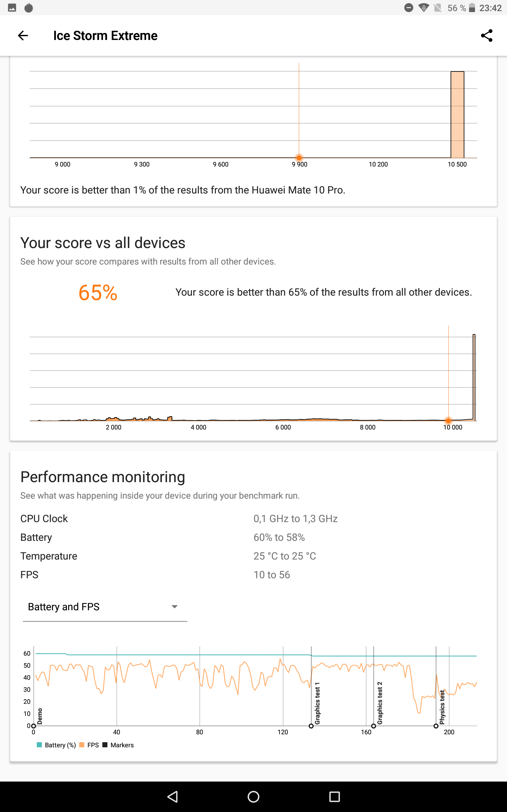
Task: Tap the share icon
Action: 486,36
